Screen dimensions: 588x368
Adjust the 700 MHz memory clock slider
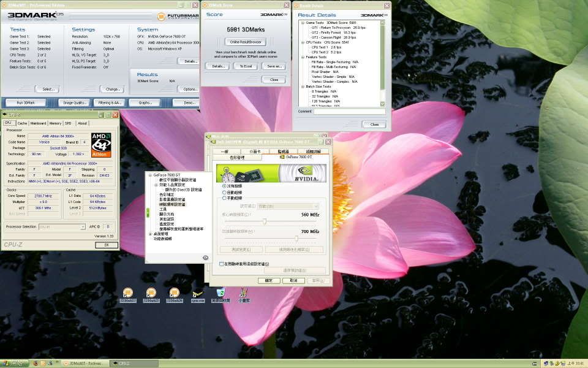click(296, 238)
